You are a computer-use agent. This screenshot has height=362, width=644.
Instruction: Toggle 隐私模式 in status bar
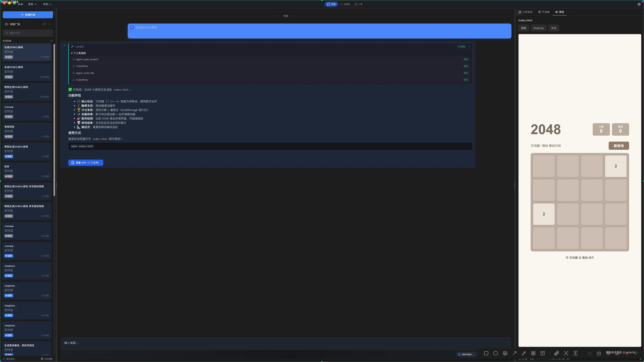click(9, 359)
